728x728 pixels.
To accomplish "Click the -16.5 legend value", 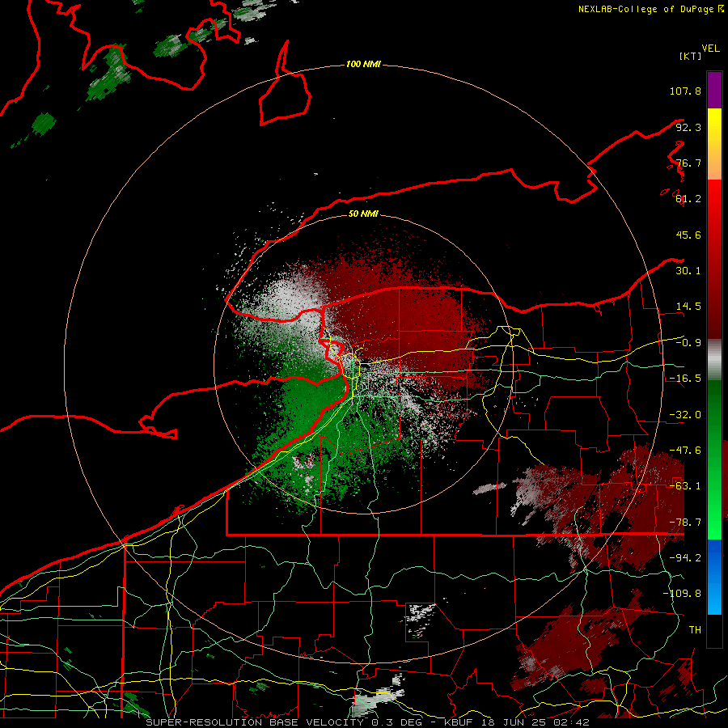I will point(685,379).
